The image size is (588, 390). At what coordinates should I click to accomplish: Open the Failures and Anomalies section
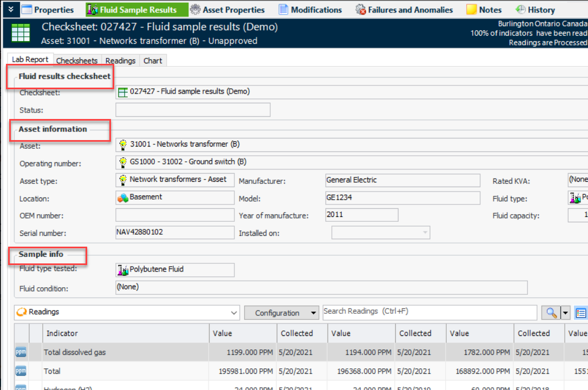[x=404, y=10]
